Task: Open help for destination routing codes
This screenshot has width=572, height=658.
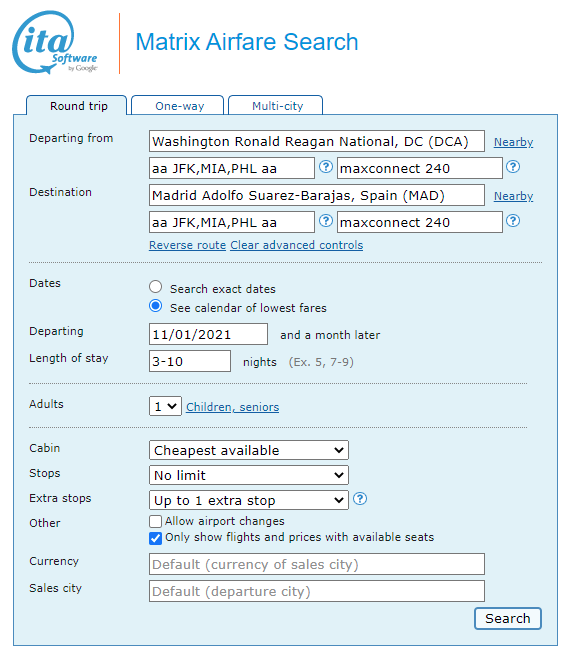Action: point(326,221)
